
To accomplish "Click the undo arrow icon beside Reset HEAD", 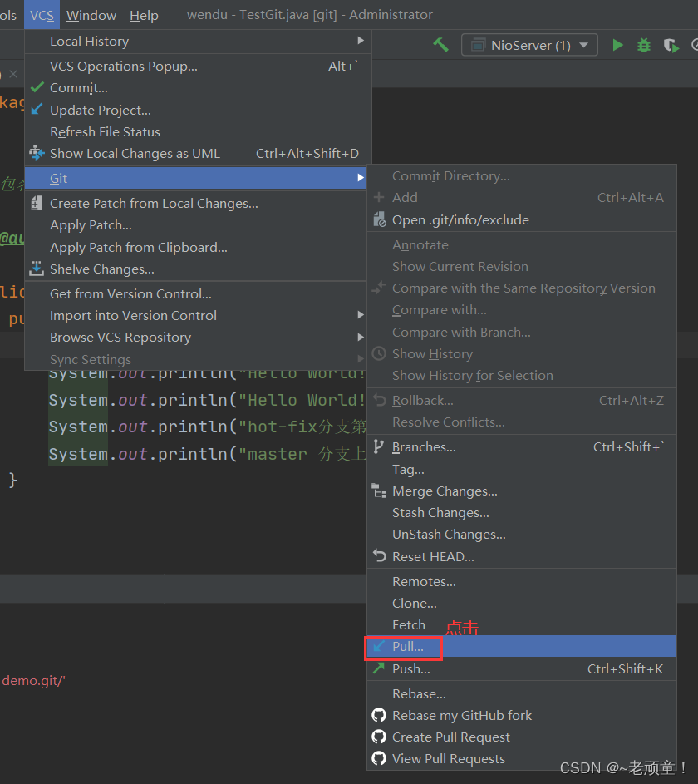I will [x=379, y=556].
